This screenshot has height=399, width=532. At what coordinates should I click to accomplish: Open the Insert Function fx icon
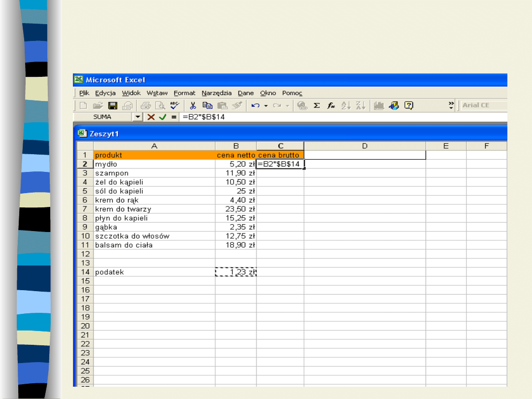(x=331, y=105)
